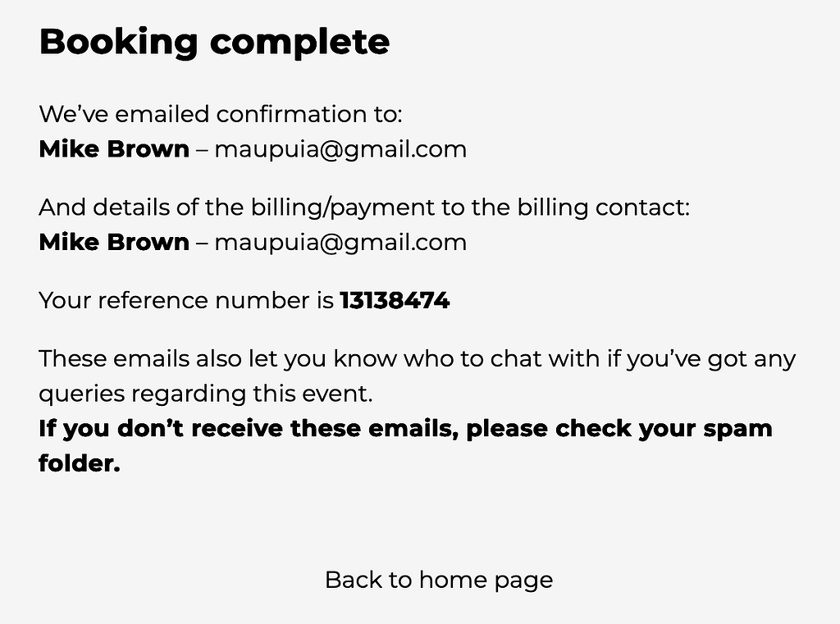Click the "Your reference number is" label
This screenshot has width=840, height=624.
tap(186, 300)
